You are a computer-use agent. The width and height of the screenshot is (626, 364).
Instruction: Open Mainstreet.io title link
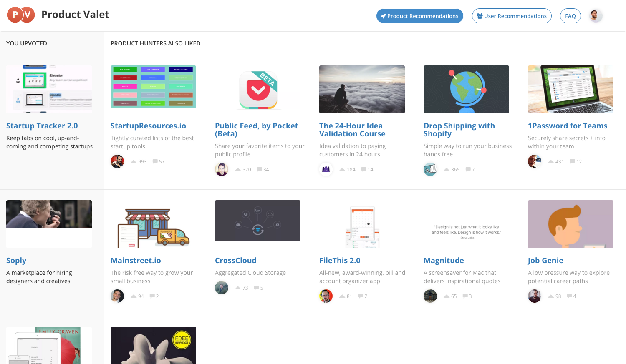click(136, 261)
